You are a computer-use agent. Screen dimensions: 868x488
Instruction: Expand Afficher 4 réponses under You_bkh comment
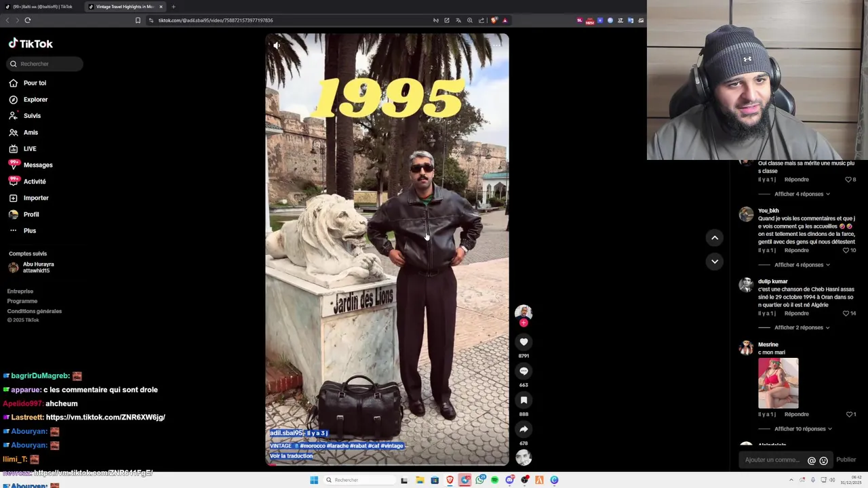[x=802, y=265]
